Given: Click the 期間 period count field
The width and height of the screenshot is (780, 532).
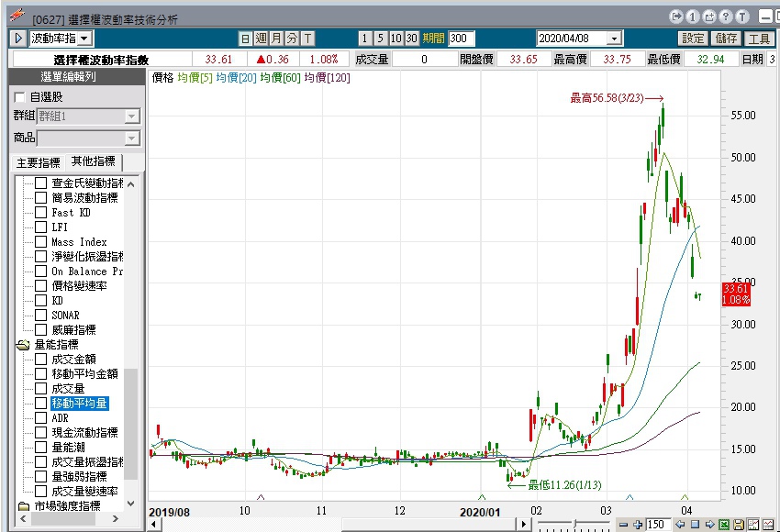Looking at the screenshot, I should pyautogui.click(x=462, y=39).
